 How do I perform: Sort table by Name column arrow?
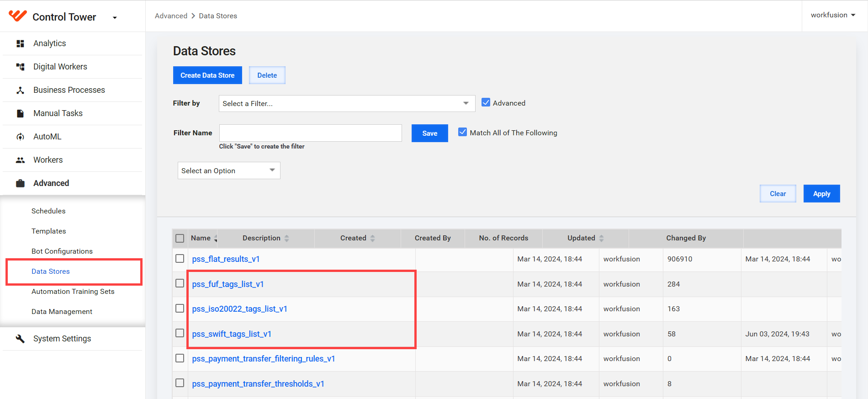click(216, 238)
